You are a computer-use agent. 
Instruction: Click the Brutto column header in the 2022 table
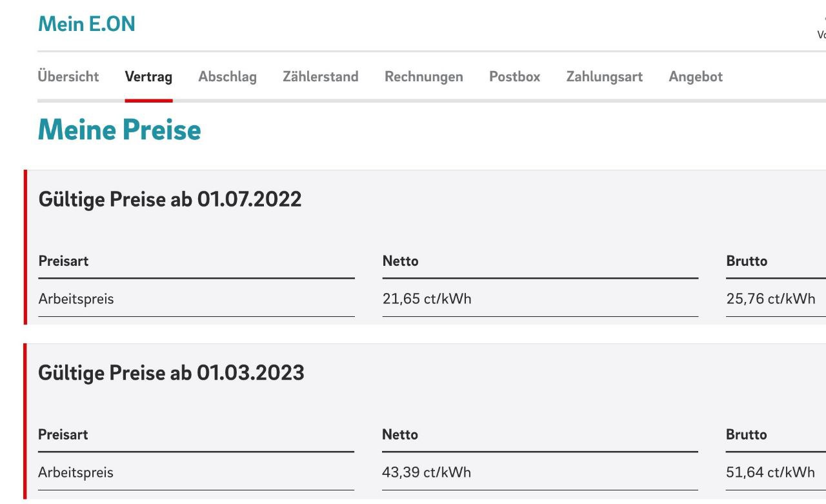pos(747,261)
